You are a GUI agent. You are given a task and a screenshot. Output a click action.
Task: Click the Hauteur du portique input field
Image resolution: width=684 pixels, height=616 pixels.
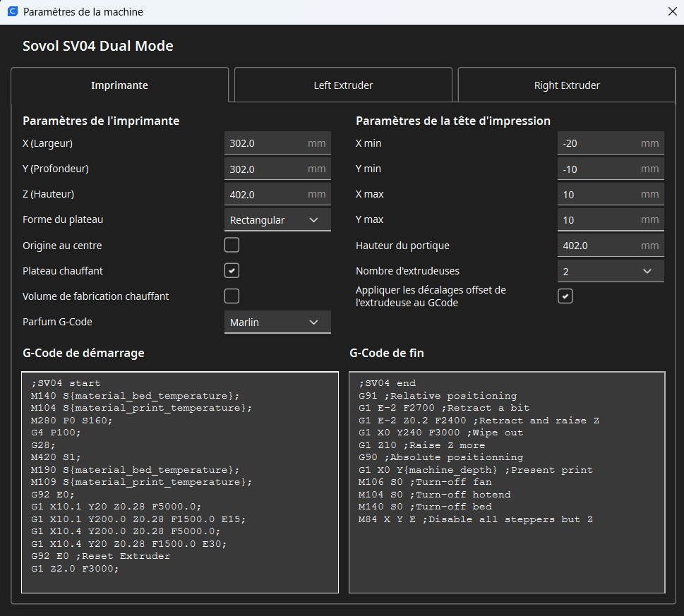pos(611,246)
